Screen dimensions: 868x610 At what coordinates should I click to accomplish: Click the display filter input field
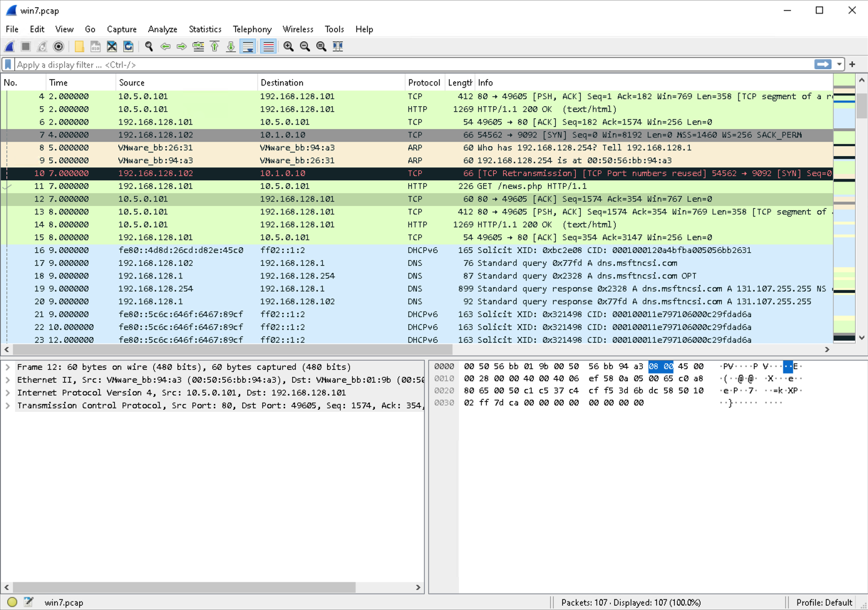tap(413, 64)
